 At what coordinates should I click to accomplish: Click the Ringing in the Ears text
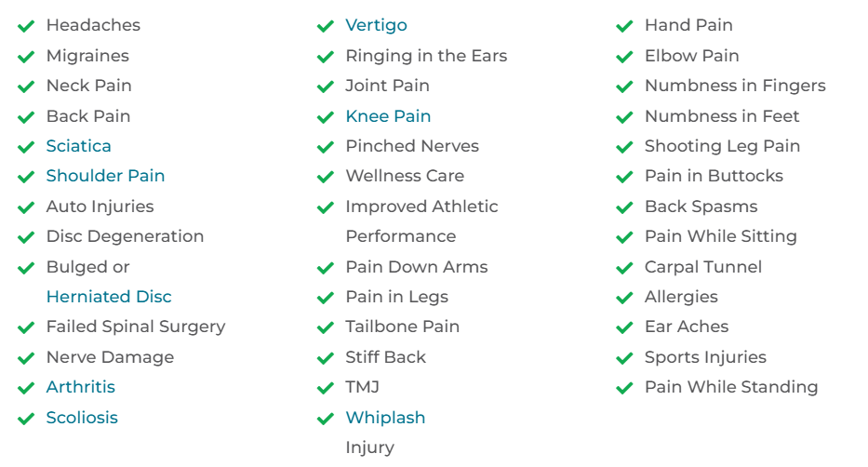point(426,56)
